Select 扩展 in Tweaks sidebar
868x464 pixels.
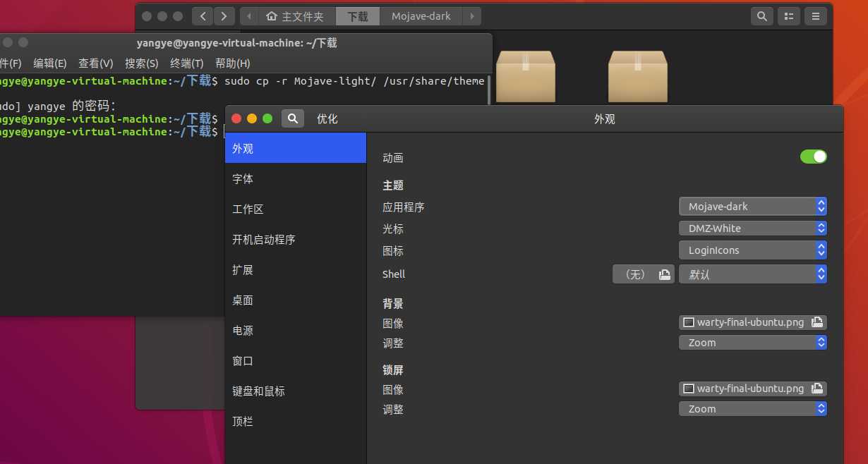point(296,269)
